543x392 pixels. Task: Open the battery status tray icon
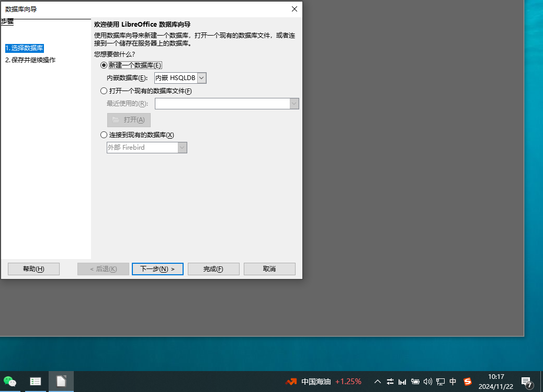tap(415, 382)
